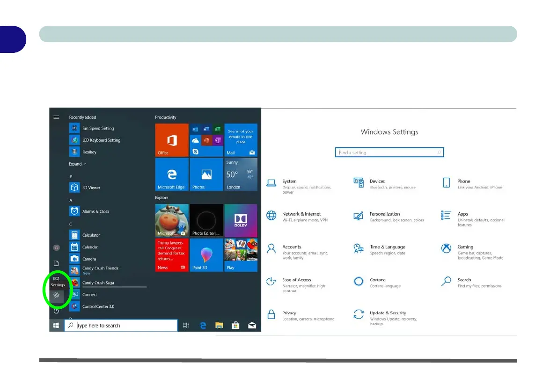Open Ease of Access settings
The image size is (557, 392).
(x=296, y=285)
